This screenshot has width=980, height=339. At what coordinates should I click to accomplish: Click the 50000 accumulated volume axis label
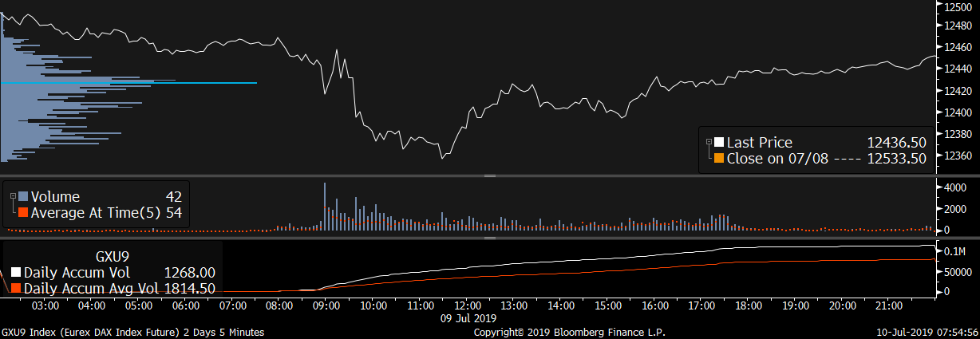958,272
